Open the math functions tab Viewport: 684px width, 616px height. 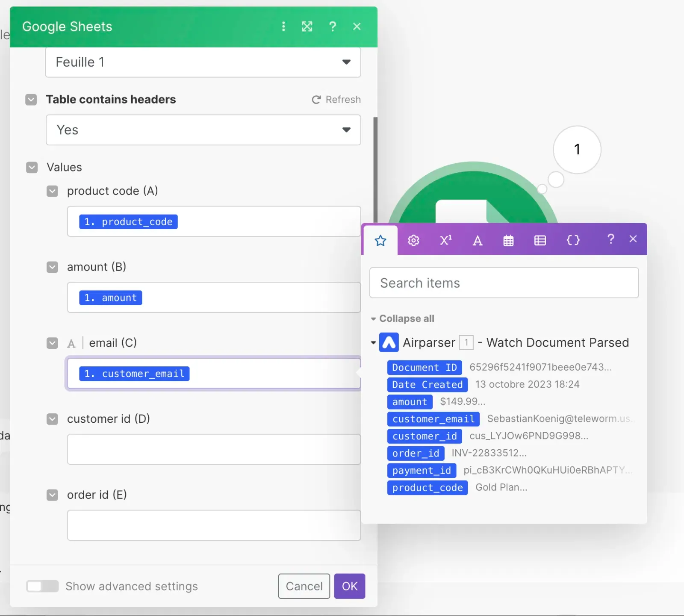(446, 240)
